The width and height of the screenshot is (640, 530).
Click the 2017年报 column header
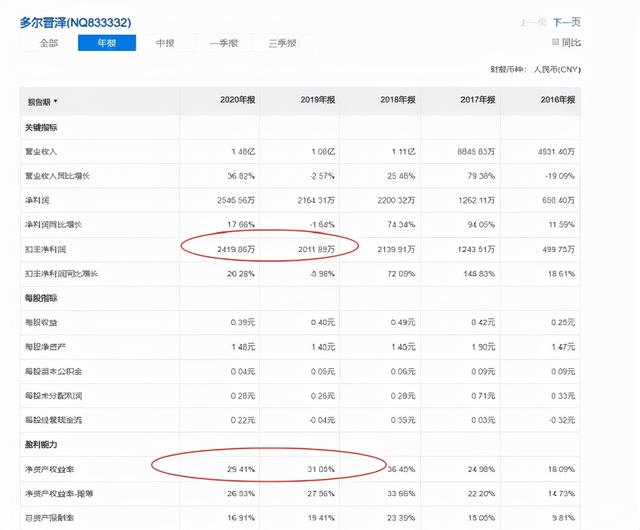tap(478, 100)
